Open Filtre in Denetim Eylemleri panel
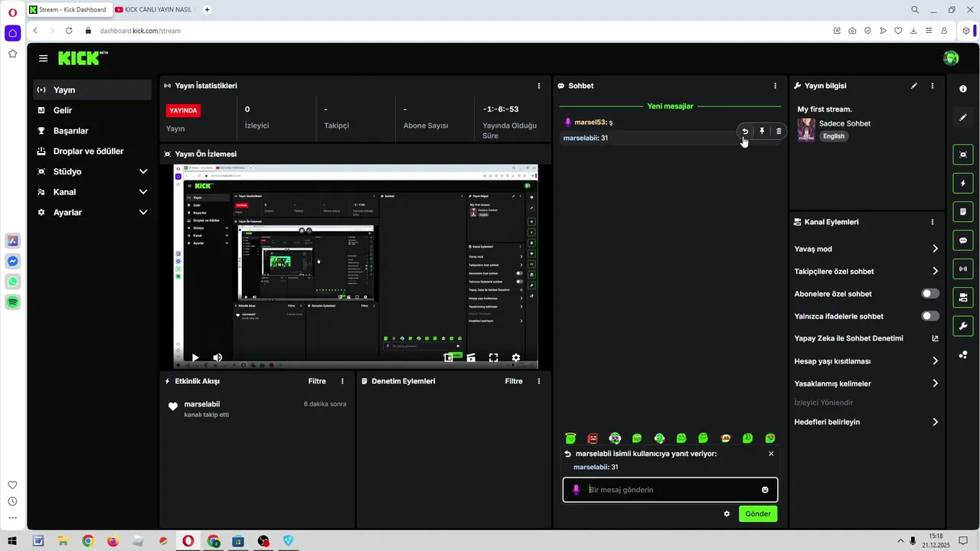 pyautogui.click(x=514, y=381)
